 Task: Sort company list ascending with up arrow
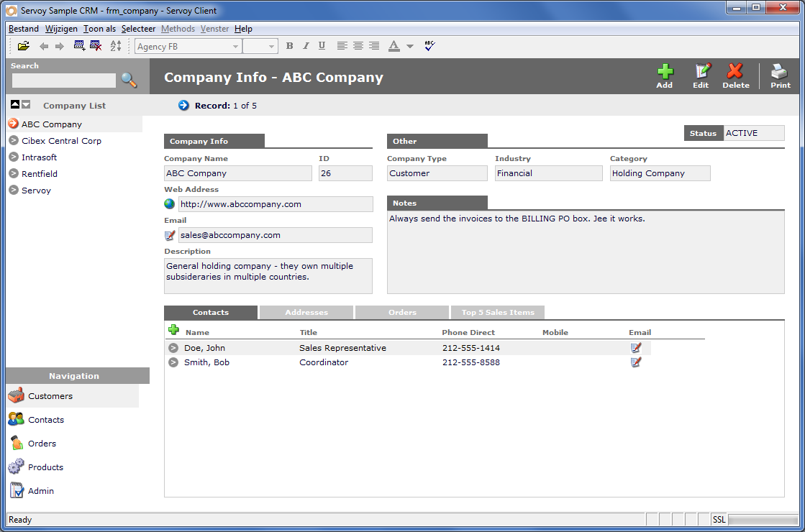point(15,105)
